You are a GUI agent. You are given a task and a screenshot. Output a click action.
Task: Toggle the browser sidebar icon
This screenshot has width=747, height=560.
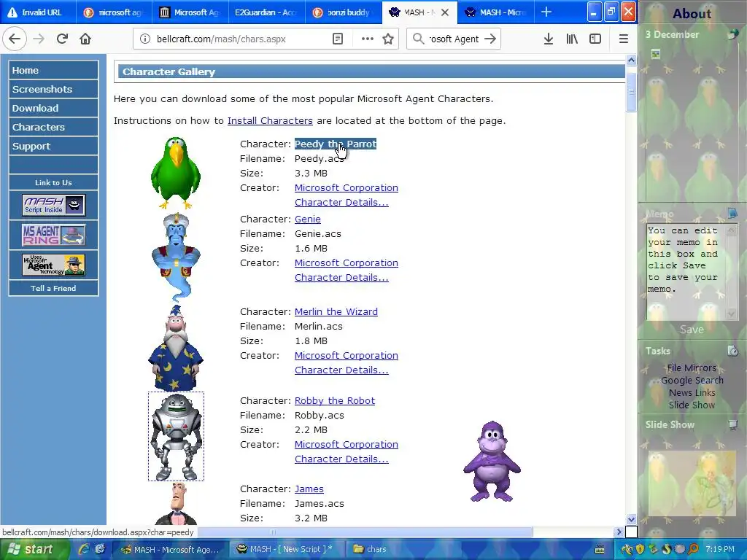(595, 39)
